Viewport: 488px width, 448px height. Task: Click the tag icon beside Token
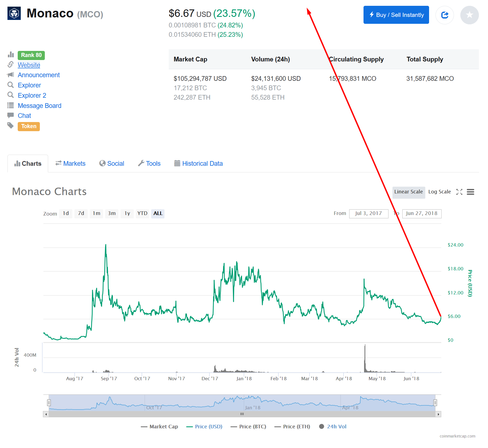11,126
